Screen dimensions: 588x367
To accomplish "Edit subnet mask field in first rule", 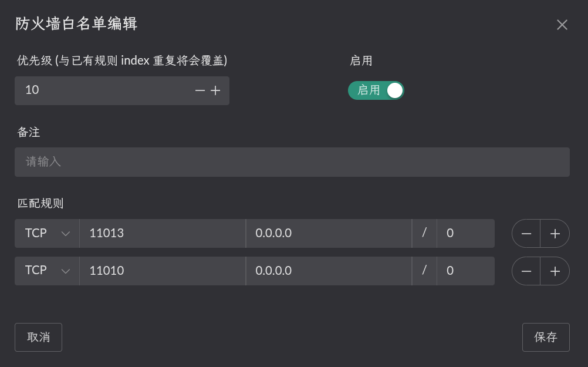I will tap(465, 234).
